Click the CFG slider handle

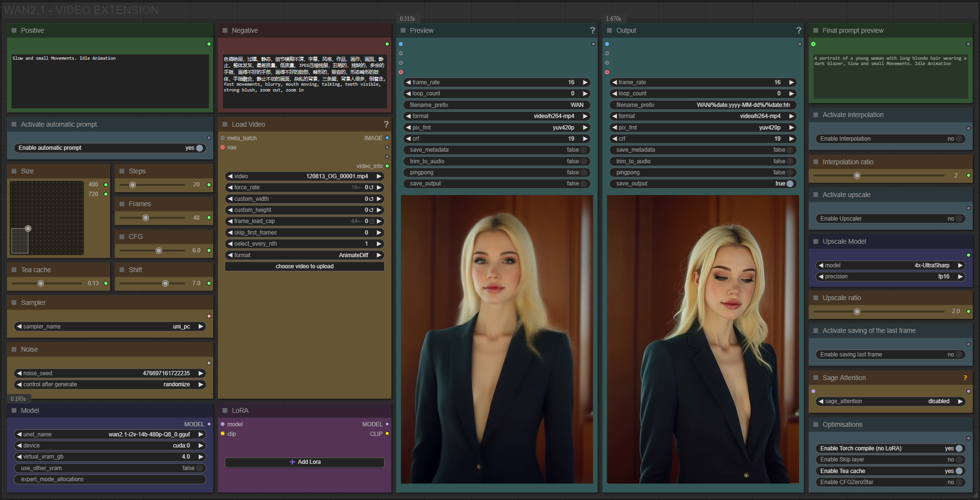[159, 250]
